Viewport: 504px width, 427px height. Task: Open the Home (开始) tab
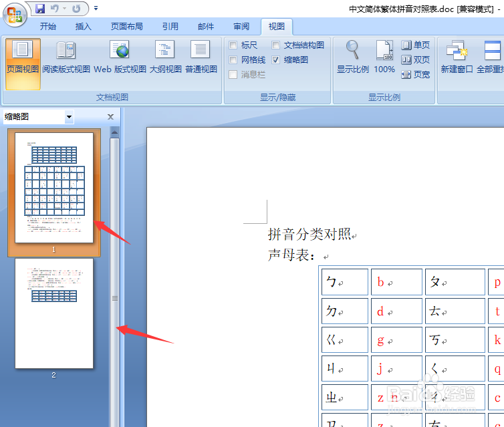pos(48,26)
